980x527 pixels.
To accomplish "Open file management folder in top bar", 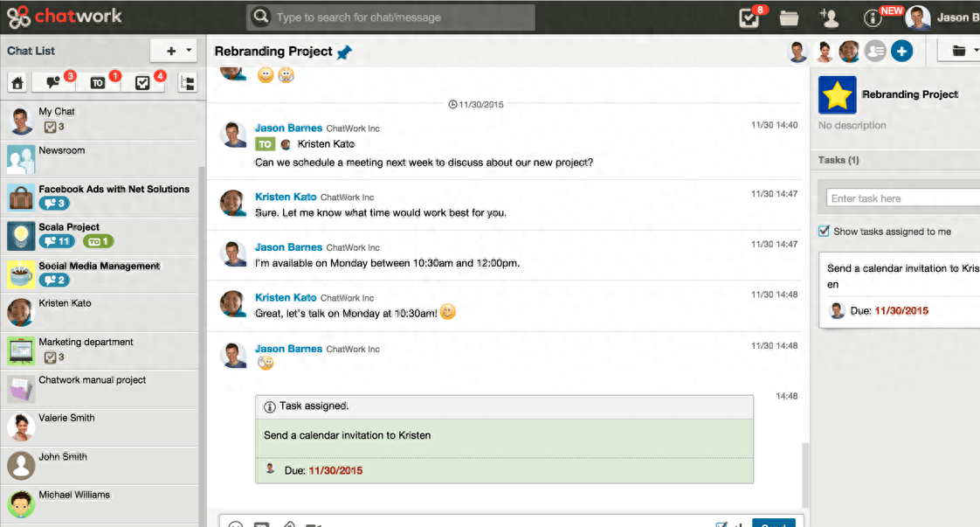I will pos(790,17).
